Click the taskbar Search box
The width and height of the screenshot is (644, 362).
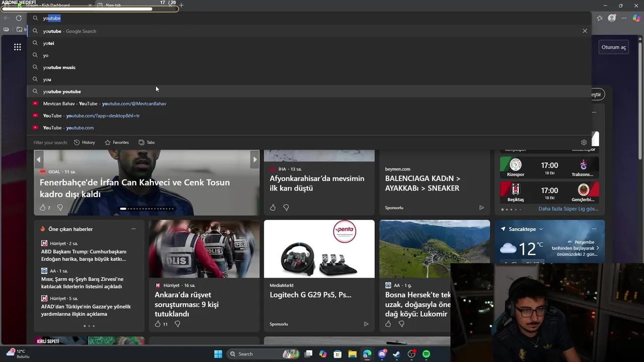point(262,354)
